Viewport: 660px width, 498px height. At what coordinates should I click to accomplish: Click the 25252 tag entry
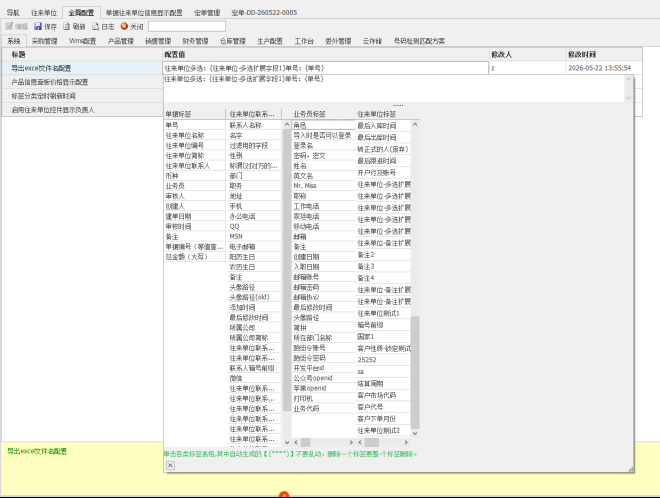pos(383,360)
